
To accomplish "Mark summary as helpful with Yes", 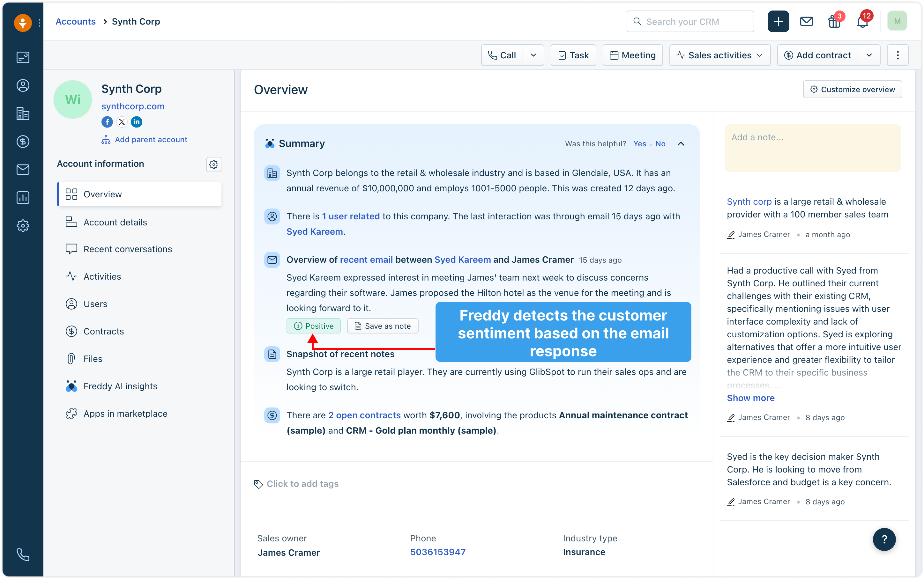I will (x=639, y=143).
